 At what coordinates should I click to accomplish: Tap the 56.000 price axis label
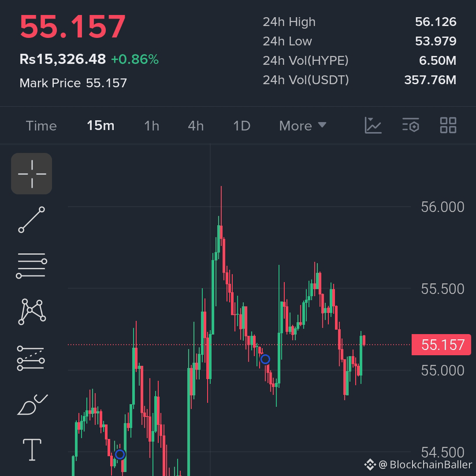(443, 207)
